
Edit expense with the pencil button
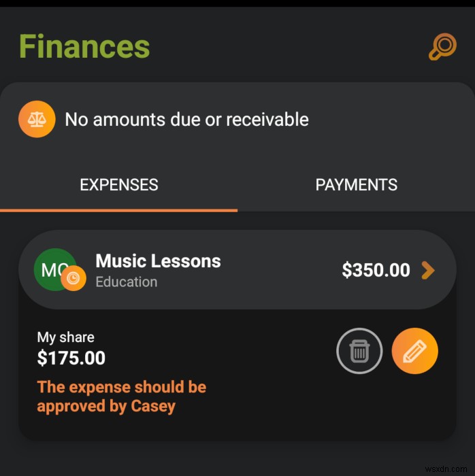pyautogui.click(x=414, y=352)
